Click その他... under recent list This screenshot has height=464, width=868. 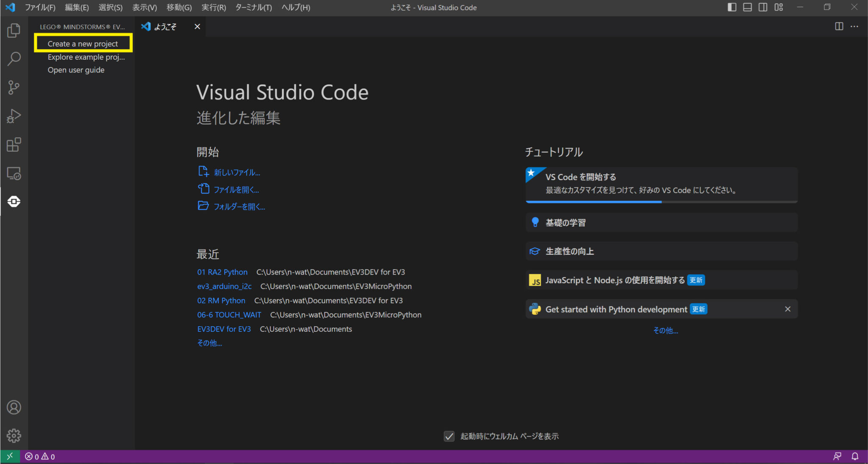[x=209, y=343]
